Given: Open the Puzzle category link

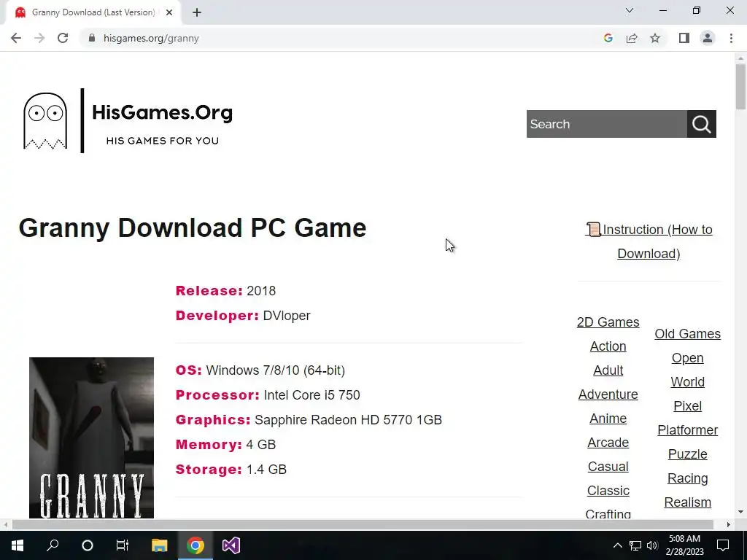Looking at the screenshot, I should click(687, 454).
